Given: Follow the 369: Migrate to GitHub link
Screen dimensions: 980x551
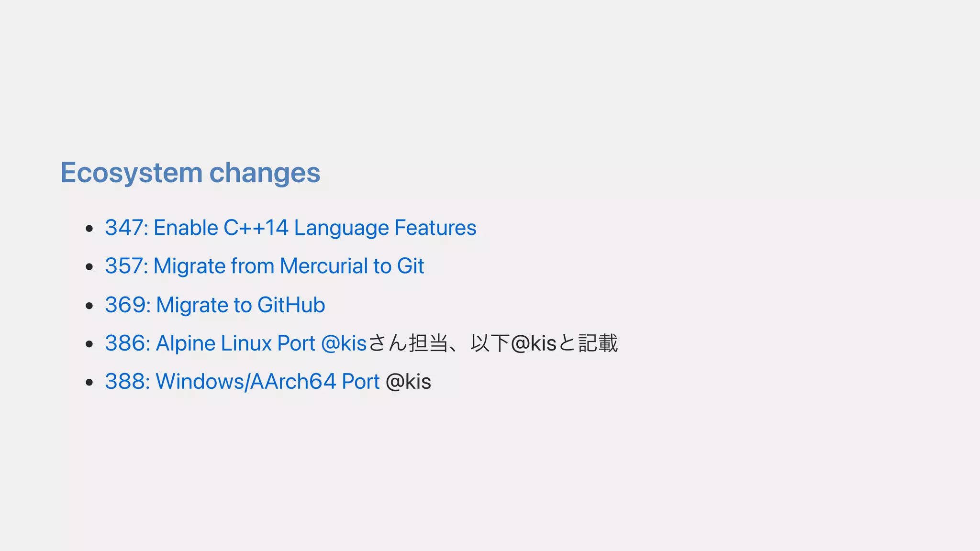Looking at the screenshot, I should (x=215, y=305).
